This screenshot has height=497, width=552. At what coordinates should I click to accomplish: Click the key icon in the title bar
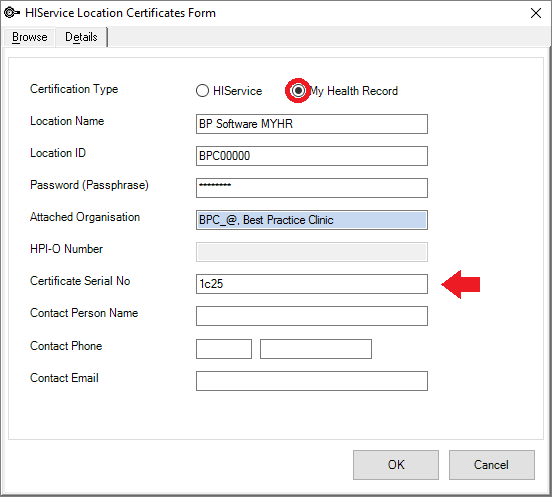pyautogui.click(x=12, y=13)
